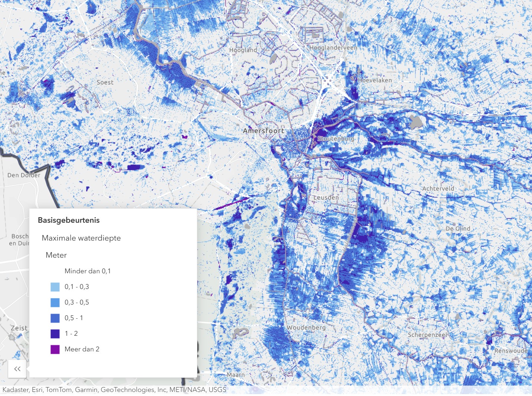Click the 'Minder dan 0,1' legend entry
The height and width of the screenshot is (396, 532).
pyautogui.click(x=87, y=271)
